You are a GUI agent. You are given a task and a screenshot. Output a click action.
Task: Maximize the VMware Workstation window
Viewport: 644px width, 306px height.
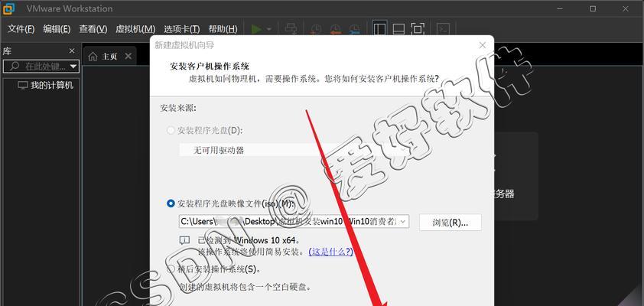coord(593,8)
